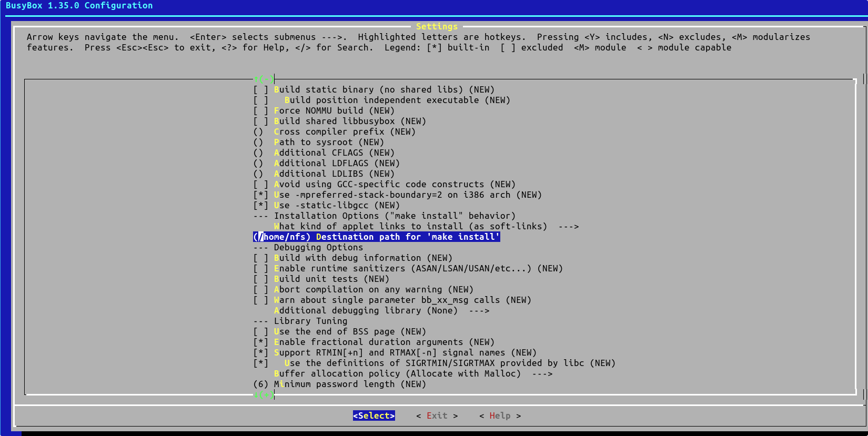Select Destination path for 'make install' entry
Image resolution: width=868 pixels, height=436 pixels.
tap(377, 237)
